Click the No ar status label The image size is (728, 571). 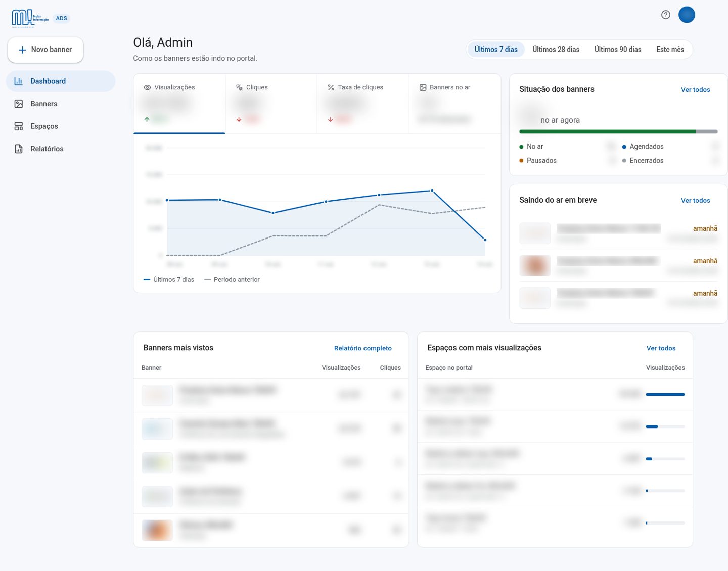[535, 147]
